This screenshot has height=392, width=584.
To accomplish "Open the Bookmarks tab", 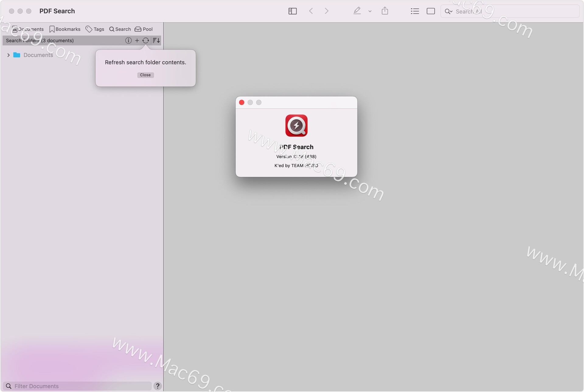I will pyautogui.click(x=65, y=29).
